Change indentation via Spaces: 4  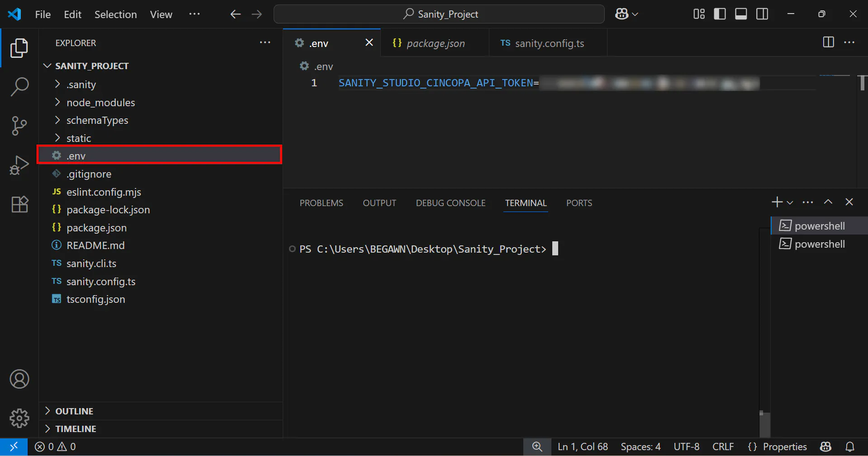pyautogui.click(x=640, y=447)
